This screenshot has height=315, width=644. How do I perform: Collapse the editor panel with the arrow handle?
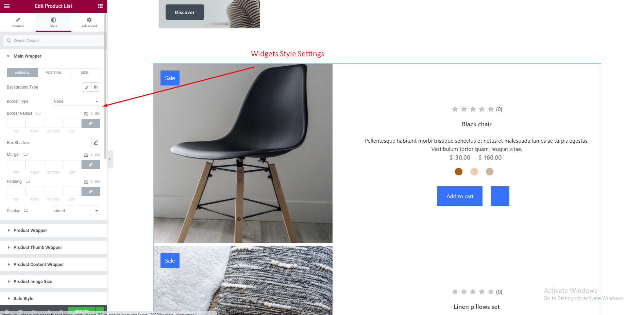click(110, 159)
